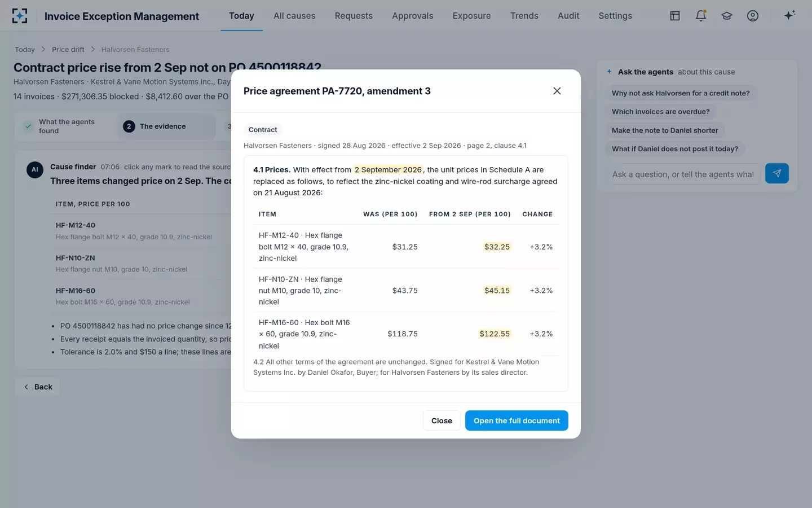The image size is (812, 508).
Task: Click the highlighted $32.25 price
Action: [x=497, y=247]
